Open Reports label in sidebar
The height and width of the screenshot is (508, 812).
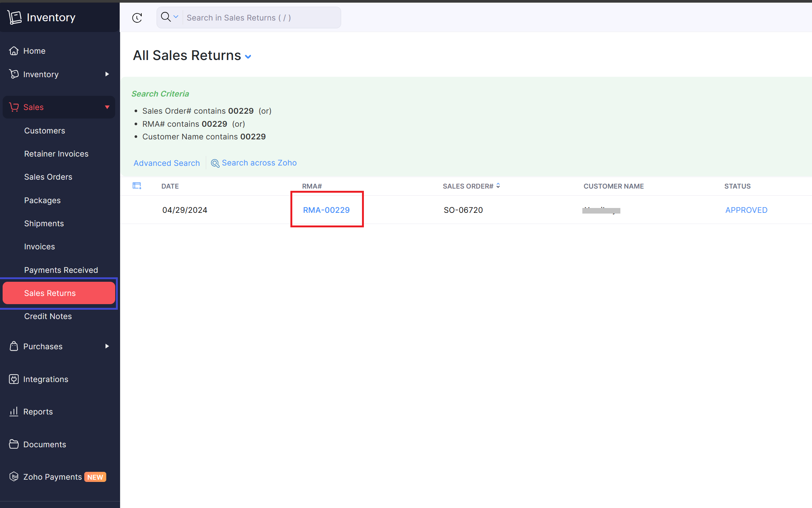coord(38,412)
